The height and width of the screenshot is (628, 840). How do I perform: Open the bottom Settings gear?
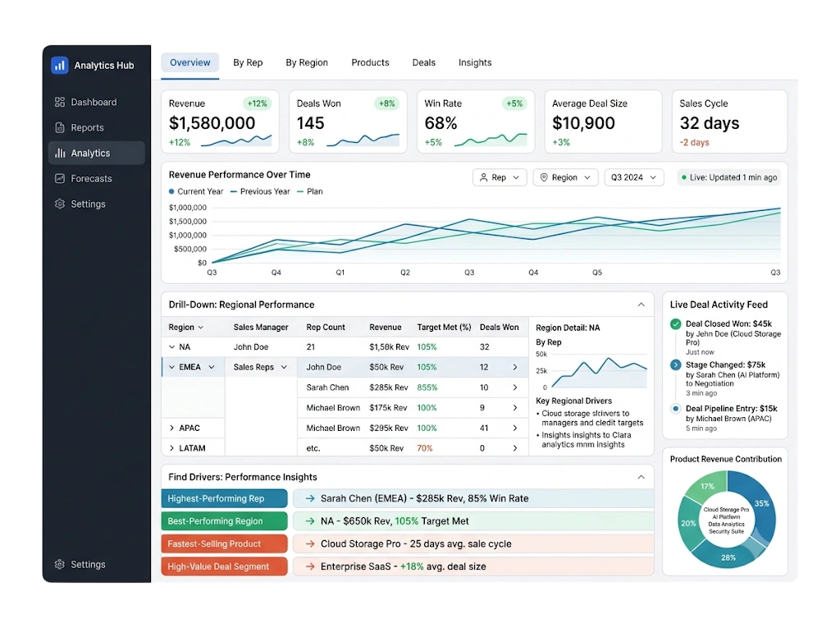59,564
